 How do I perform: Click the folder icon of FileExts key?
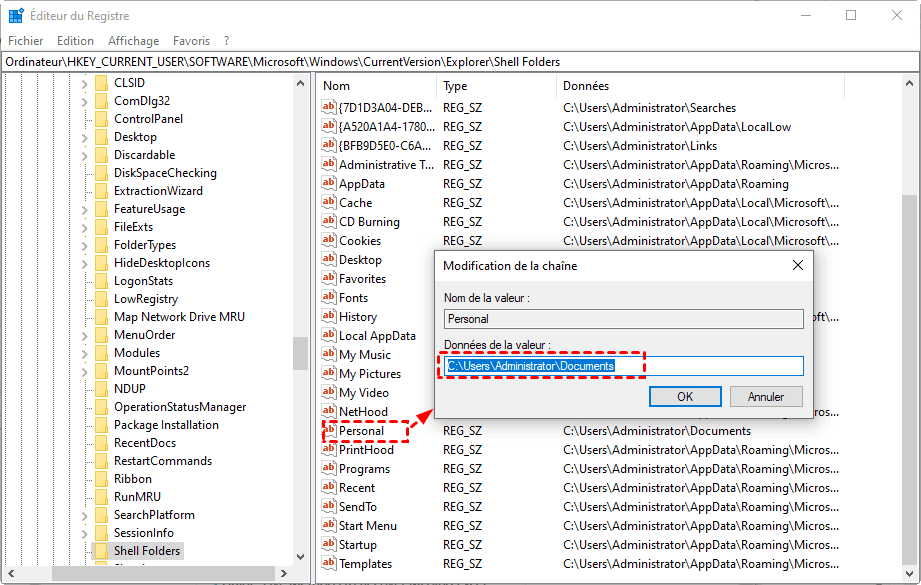[x=102, y=227]
